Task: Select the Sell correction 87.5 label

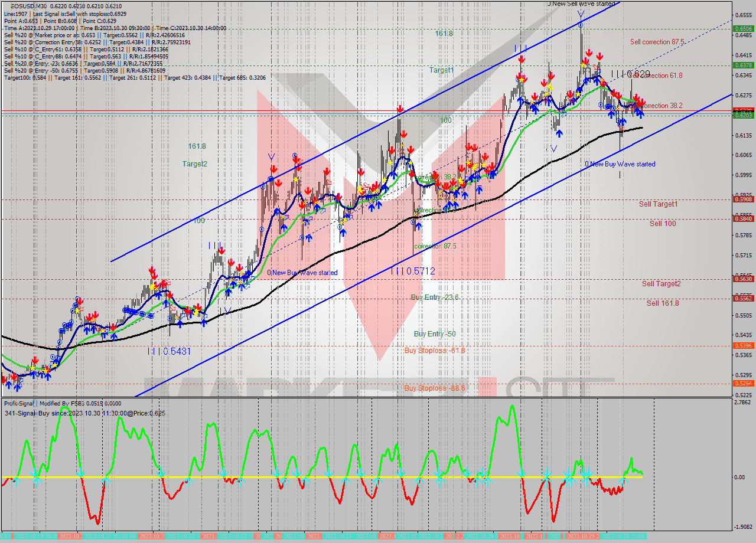Action: pos(657,42)
